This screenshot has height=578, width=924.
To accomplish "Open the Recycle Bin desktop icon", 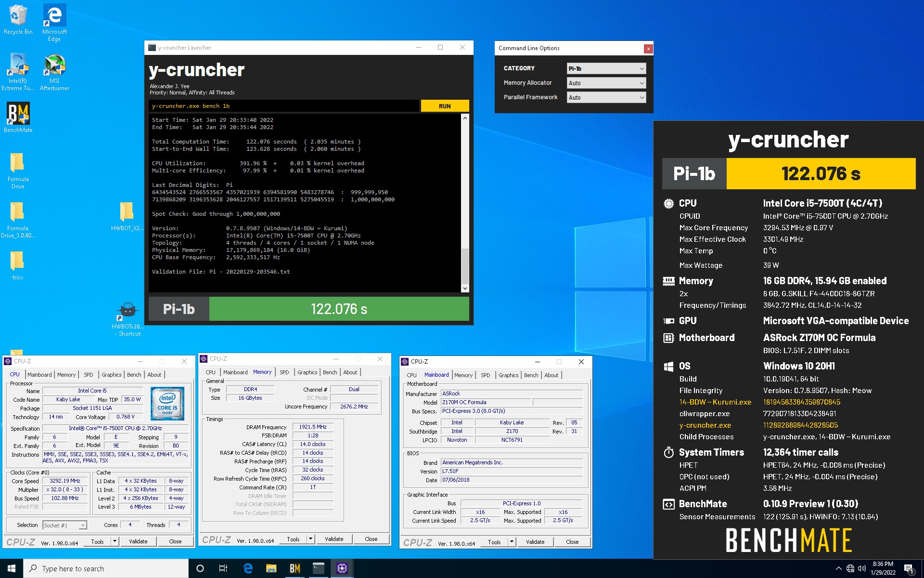I will (18, 19).
